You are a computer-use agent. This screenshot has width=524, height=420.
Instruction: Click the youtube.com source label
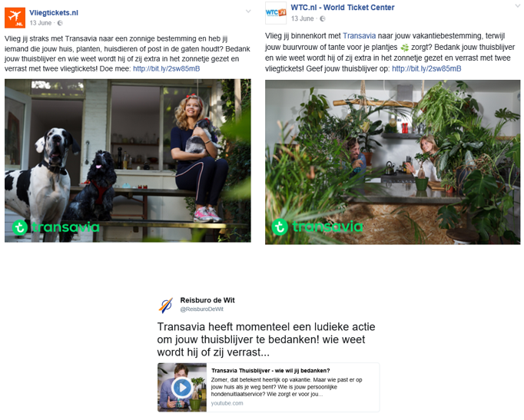(x=227, y=403)
